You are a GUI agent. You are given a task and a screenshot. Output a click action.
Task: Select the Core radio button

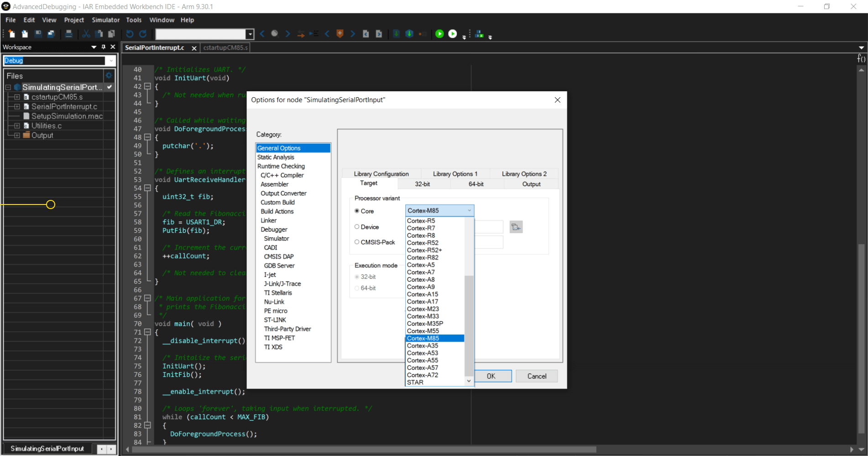click(357, 211)
